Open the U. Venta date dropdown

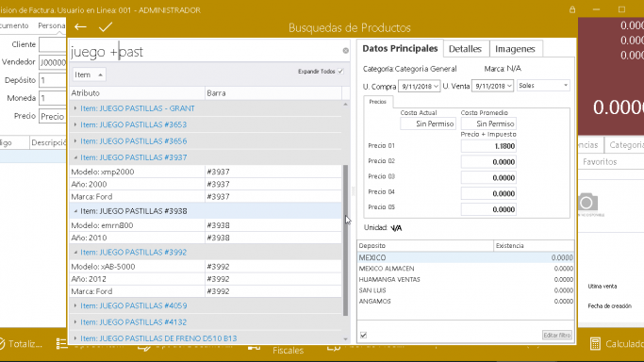click(509, 86)
